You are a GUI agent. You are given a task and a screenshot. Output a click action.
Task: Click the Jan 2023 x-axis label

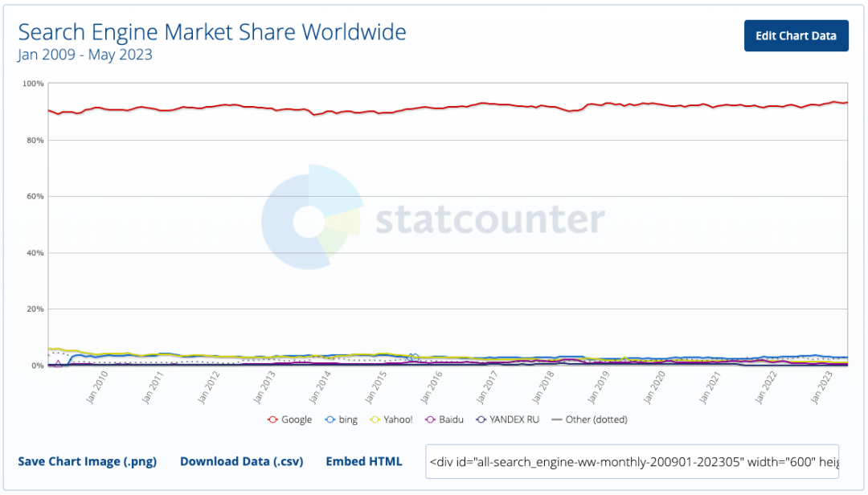[821, 387]
